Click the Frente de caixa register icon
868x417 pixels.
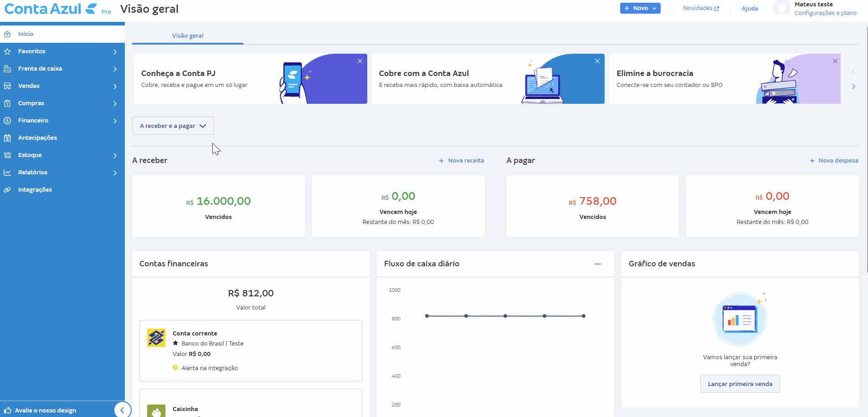[x=7, y=69]
